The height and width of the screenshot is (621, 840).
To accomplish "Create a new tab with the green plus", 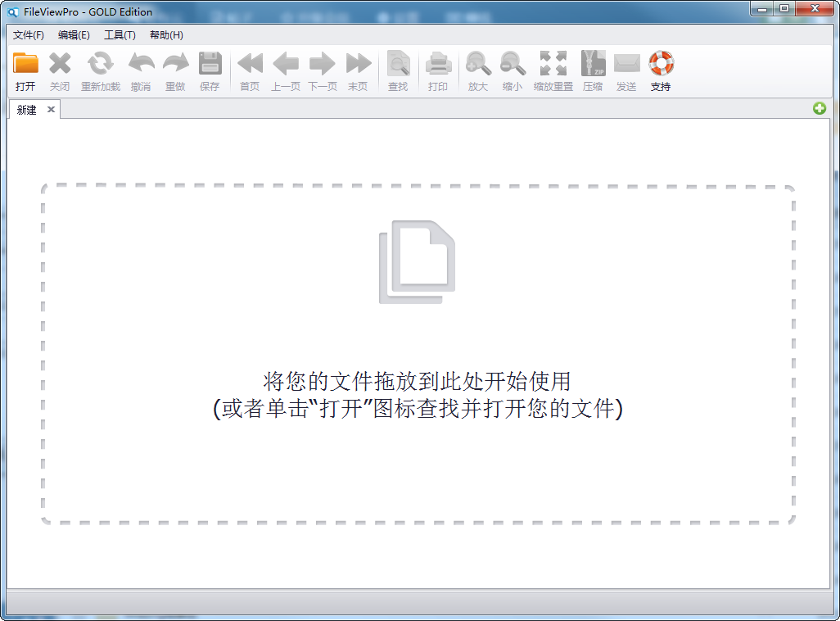I will pyautogui.click(x=820, y=108).
